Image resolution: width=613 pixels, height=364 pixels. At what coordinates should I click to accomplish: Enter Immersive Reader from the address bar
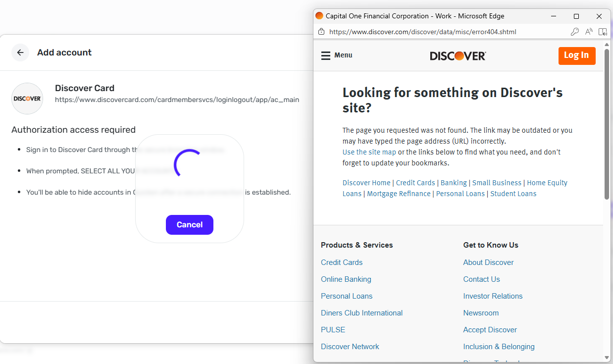[x=603, y=32]
